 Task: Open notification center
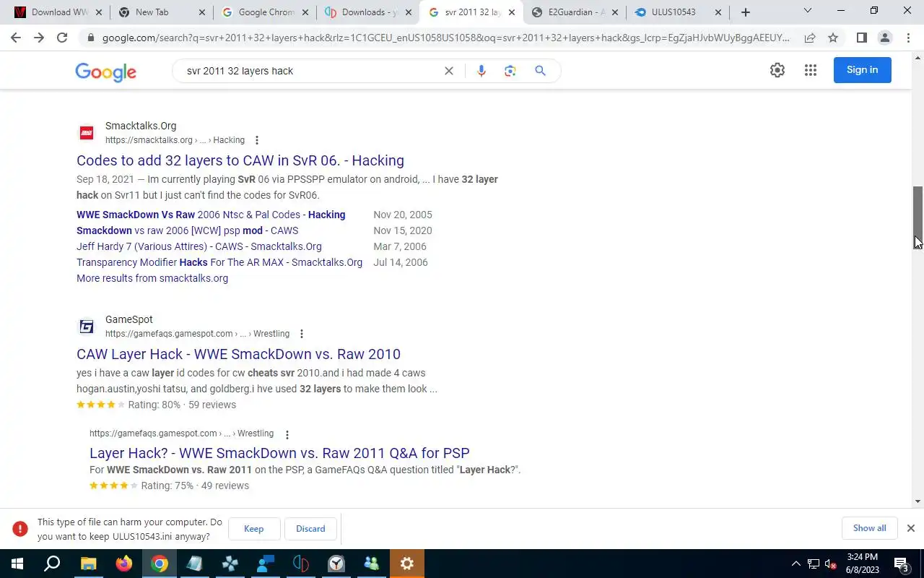tap(901, 564)
